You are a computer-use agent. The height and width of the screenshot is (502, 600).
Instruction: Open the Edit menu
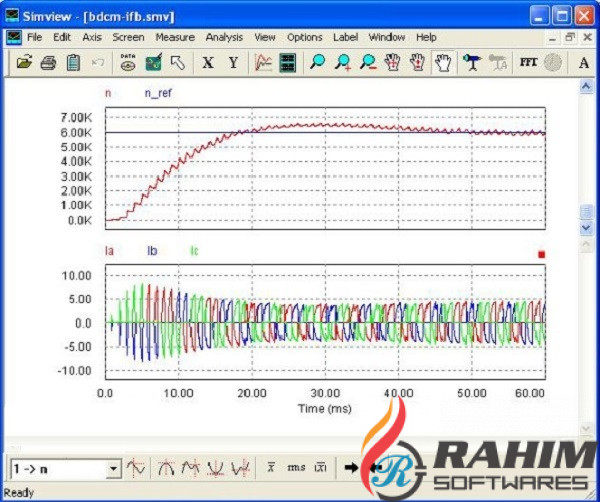click(x=62, y=37)
